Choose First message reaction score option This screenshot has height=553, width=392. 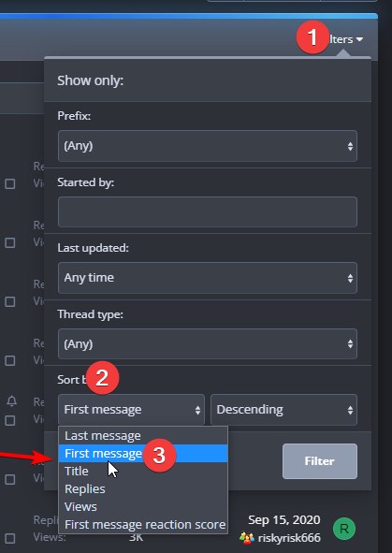pyautogui.click(x=143, y=524)
